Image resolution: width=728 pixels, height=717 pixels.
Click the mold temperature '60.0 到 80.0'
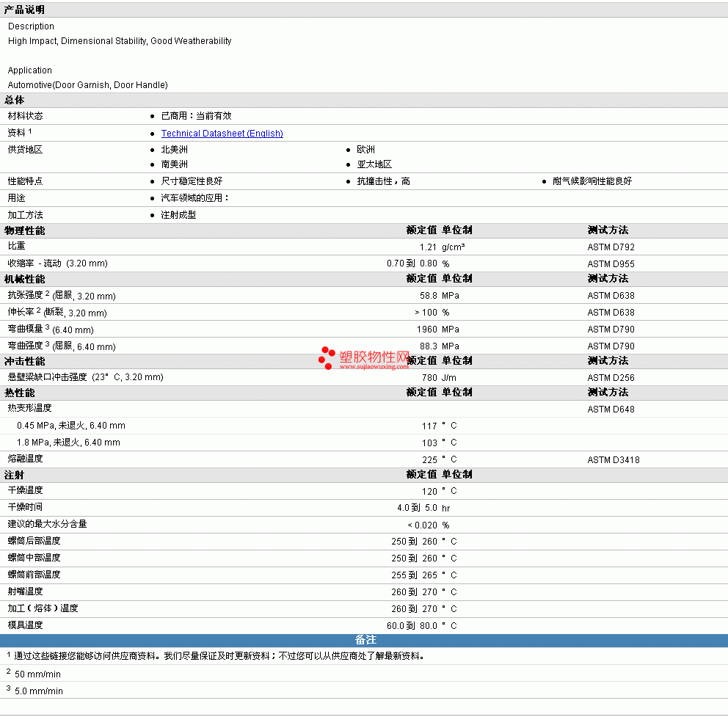[x=412, y=625]
